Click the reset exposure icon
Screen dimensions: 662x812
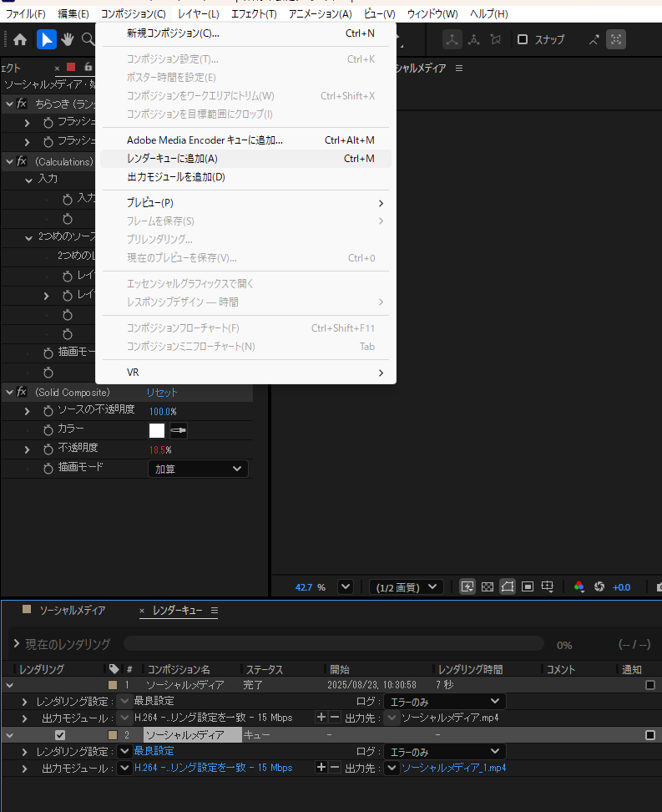pos(599,586)
